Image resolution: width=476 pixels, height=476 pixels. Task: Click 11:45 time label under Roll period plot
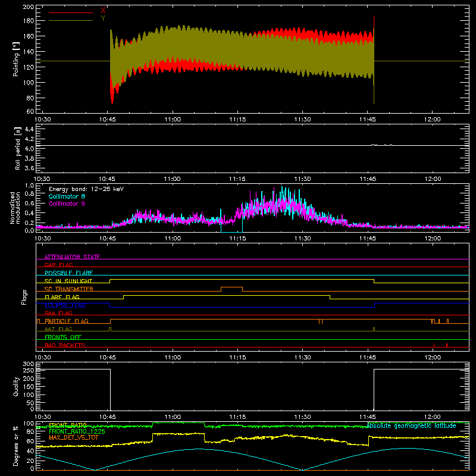367,179
